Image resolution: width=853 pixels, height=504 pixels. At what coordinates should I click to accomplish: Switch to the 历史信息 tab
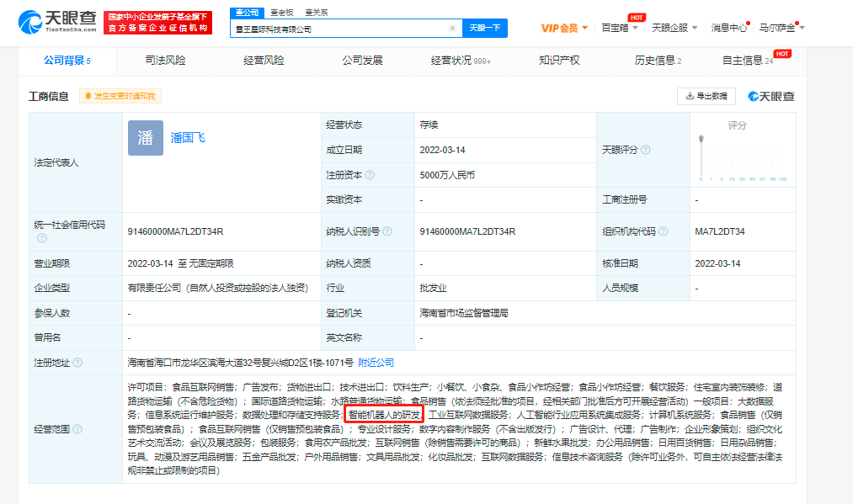coord(658,61)
